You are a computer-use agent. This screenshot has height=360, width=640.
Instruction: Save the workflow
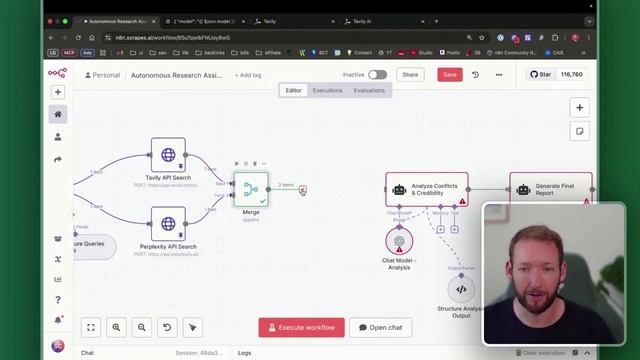coord(450,75)
